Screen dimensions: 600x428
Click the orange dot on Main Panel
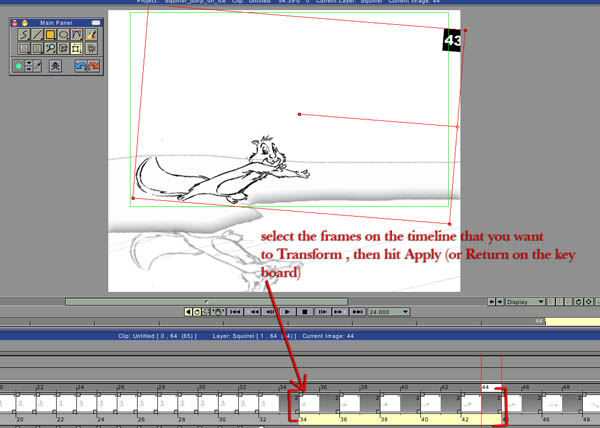click(24, 23)
